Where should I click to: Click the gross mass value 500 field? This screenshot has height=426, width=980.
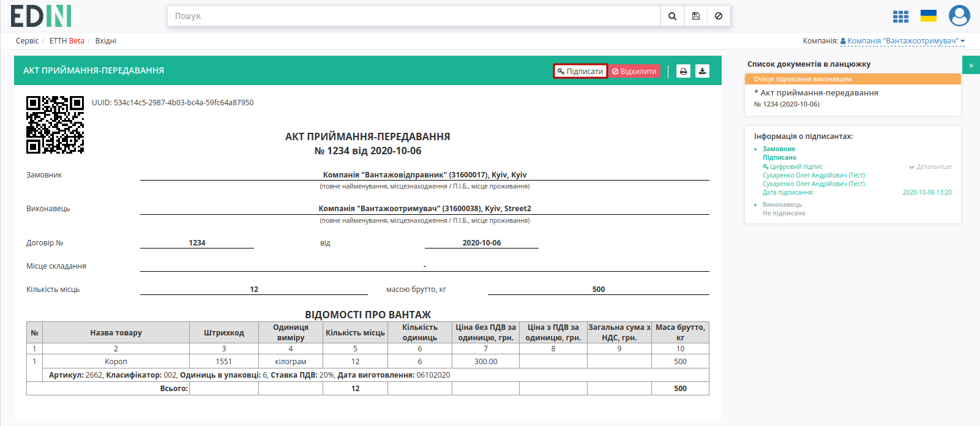coord(599,290)
